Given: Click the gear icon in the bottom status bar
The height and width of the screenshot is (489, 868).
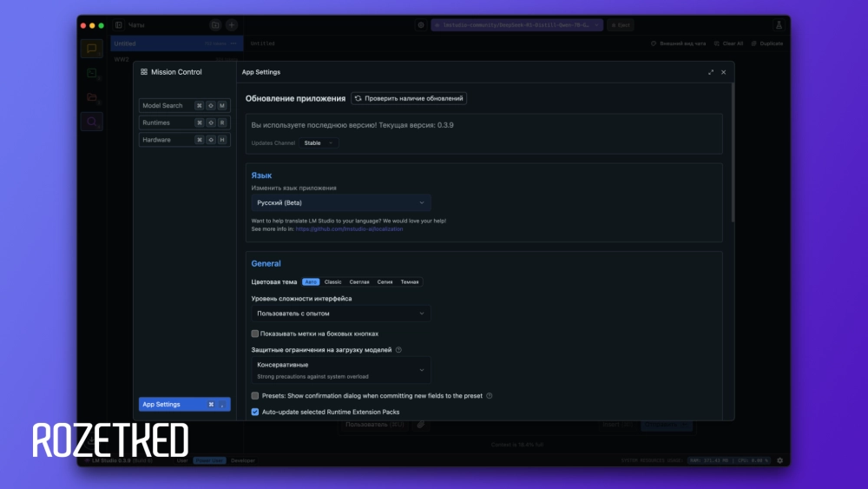Looking at the screenshot, I should tap(779, 460).
